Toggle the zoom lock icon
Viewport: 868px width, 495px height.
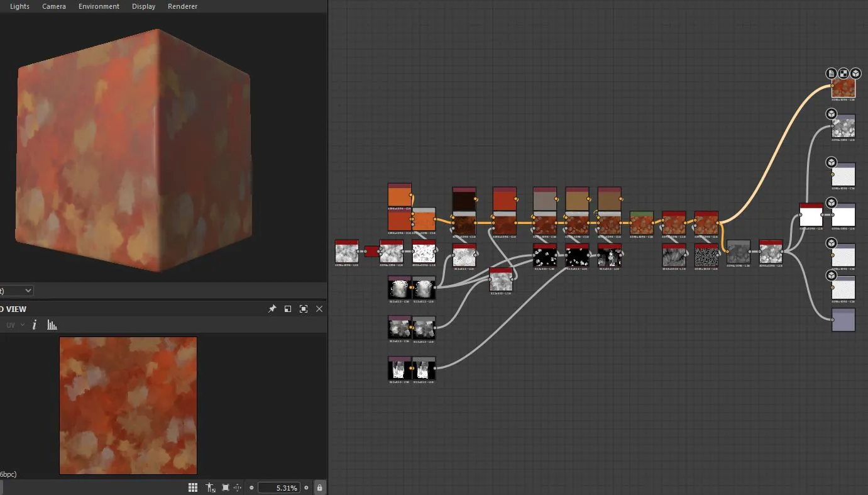coord(319,487)
